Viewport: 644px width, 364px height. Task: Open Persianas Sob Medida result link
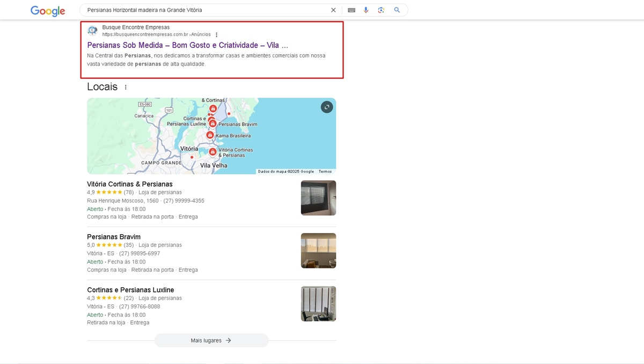coord(187,45)
